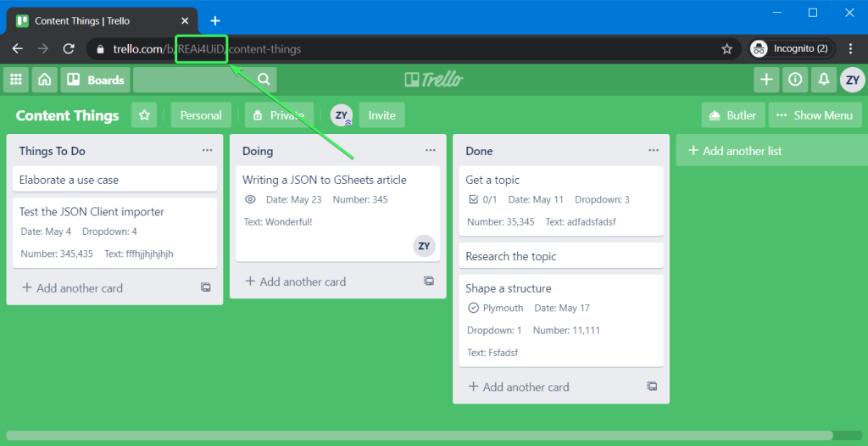Open Doing list actions menu
The width and height of the screenshot is (868, 446).
pyautogui.click(x=431, y=150)
